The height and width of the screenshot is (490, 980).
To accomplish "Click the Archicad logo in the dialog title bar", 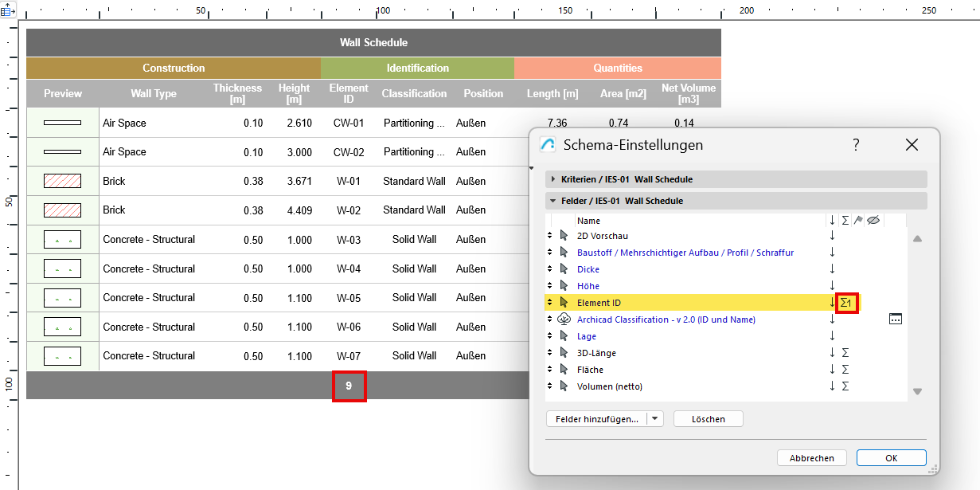I will pos(548,145).
